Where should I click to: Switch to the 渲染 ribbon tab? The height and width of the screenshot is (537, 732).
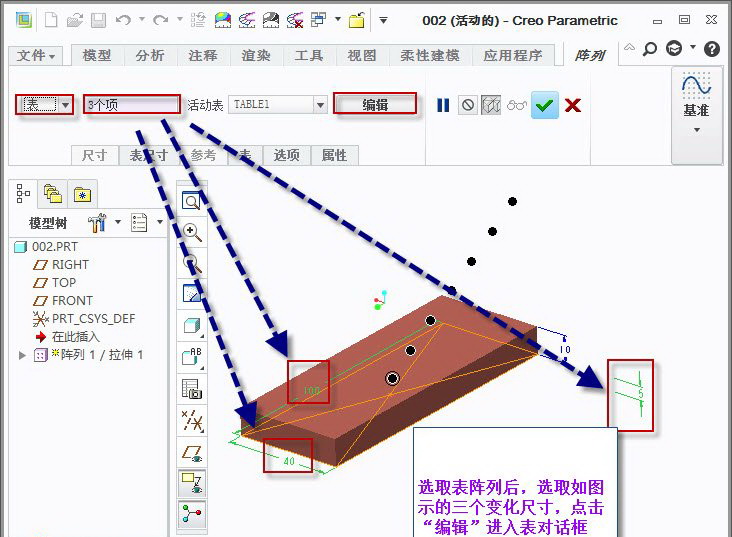click(x=256, y=56)
